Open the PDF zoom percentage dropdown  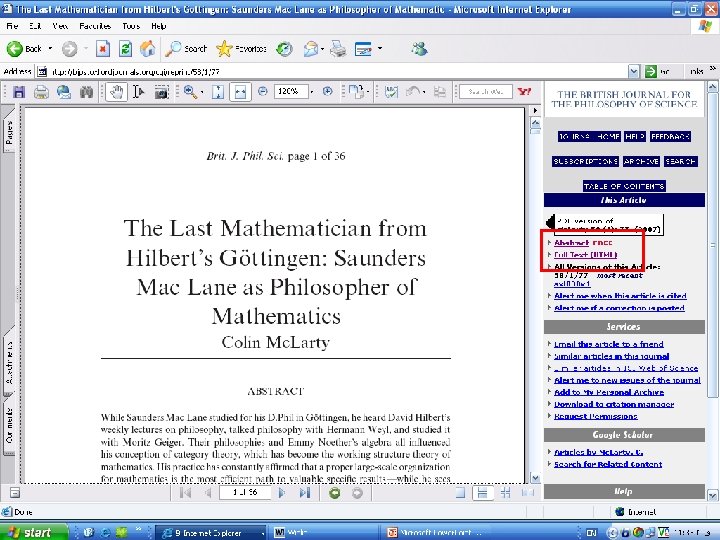(x=309, y=91)
